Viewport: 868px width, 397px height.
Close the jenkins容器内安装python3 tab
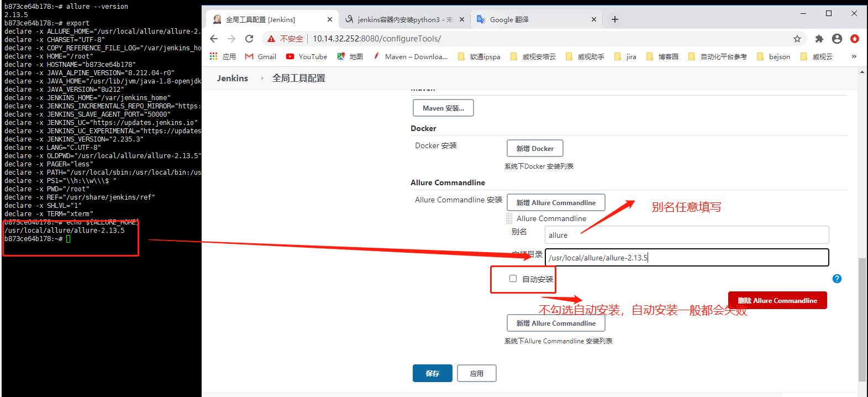[462, 19]
